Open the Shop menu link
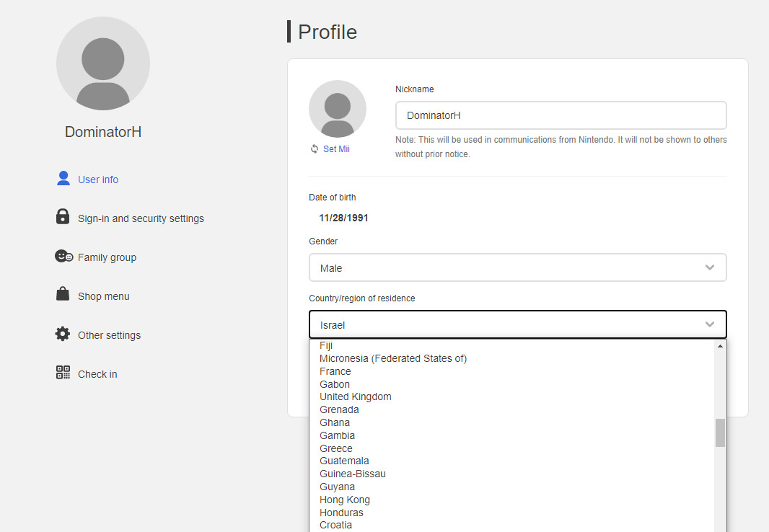This screenshot has height=532, width=769. (104, 296)
